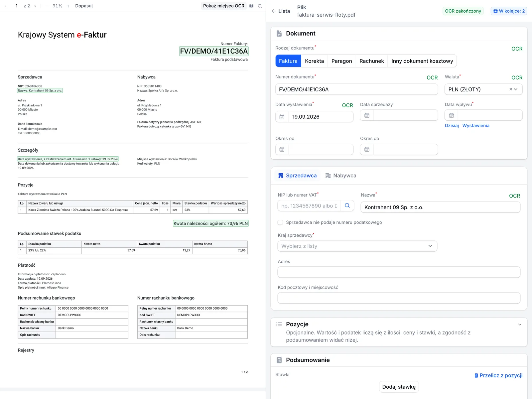Viewport: 532px width, 399px height.
Task: Select Korekta document type
Action: tap(314, 61)
